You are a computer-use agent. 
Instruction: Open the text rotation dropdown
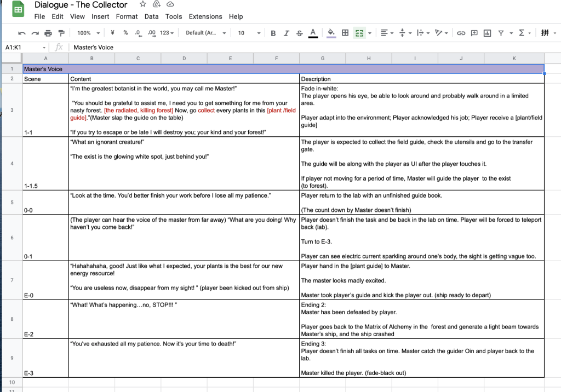click(x=442, y=33)
